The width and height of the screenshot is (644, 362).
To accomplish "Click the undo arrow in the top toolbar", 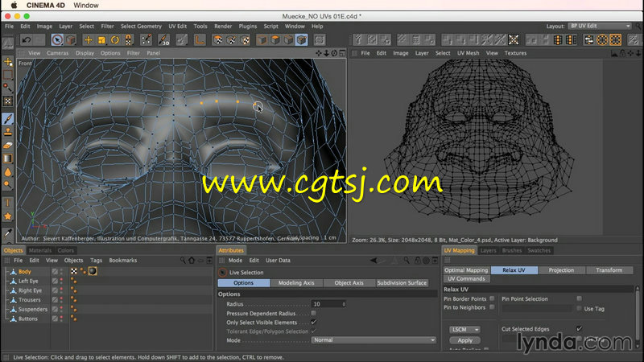I will [27, 39].
